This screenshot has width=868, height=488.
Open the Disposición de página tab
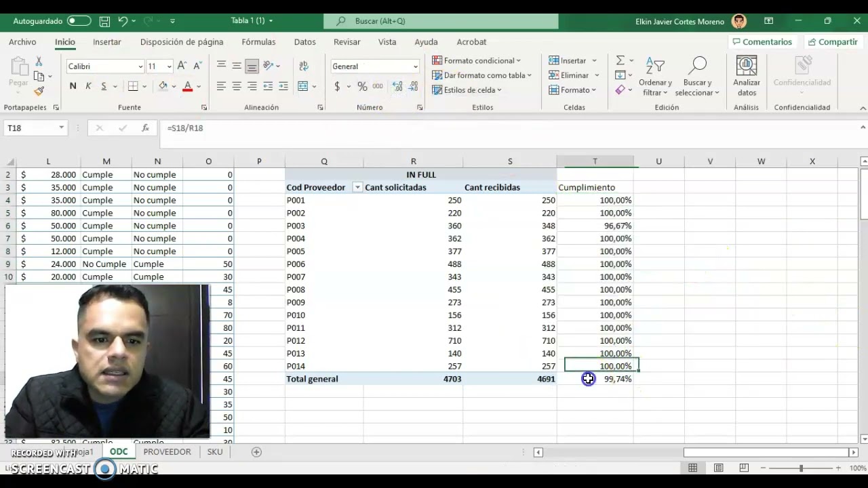pyautogui.click(x=182, y=42)
